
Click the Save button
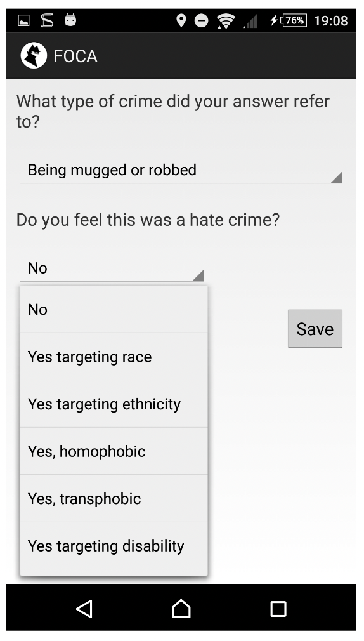tap(315, 329)
